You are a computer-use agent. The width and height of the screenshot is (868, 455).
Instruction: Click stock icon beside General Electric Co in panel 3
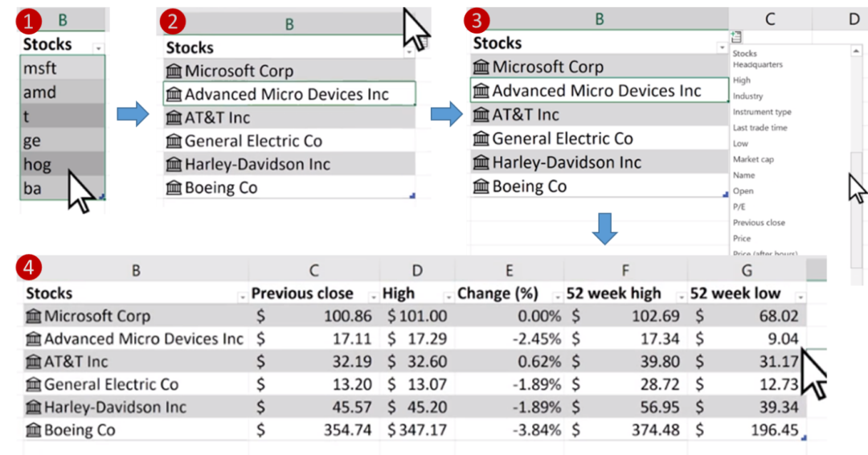pyautogui.click(x=481, y=138)
